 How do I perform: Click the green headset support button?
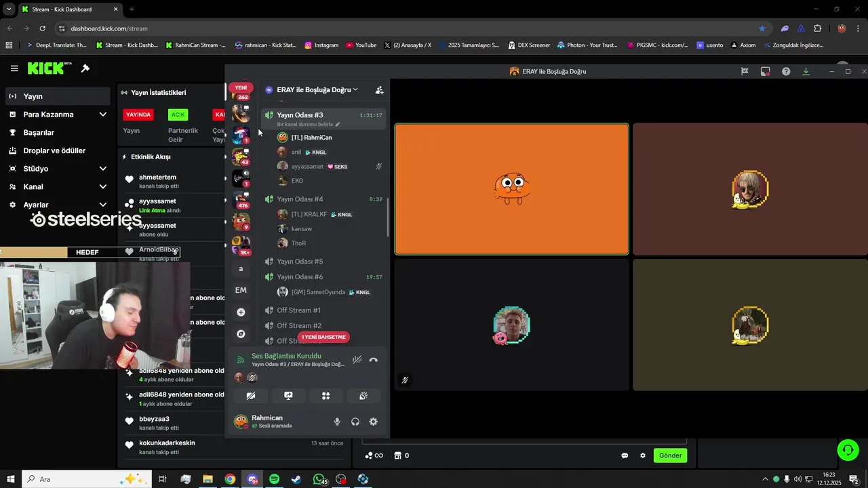(848, 450)
